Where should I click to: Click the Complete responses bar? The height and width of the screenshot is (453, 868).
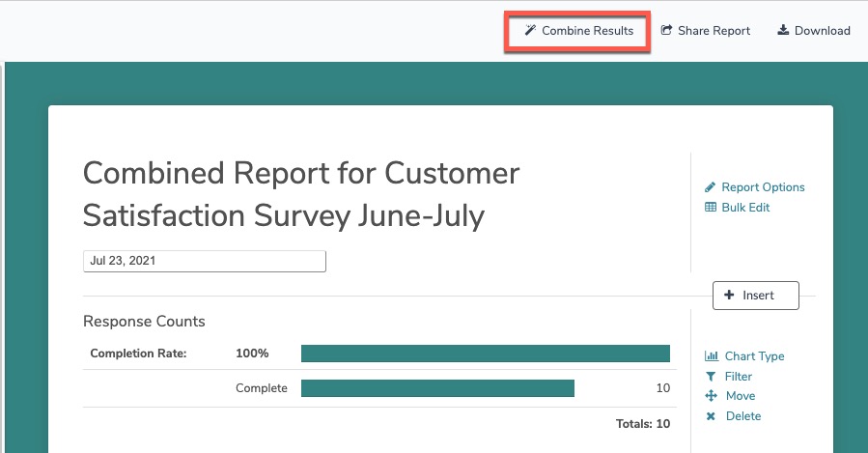pyautogui.click(x=437, y=388)
